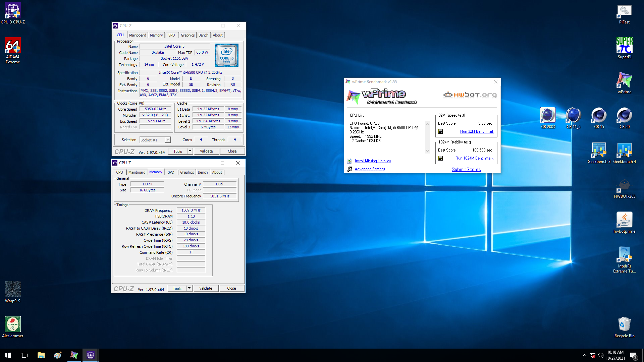
Task: Click Submit Scores link in wPrime
Action: tap(466, 169)
